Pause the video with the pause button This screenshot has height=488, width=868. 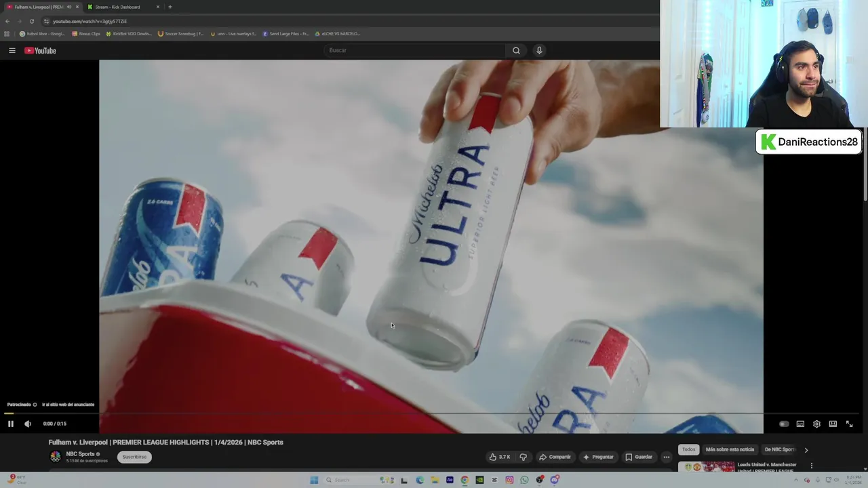click(11, 424)
